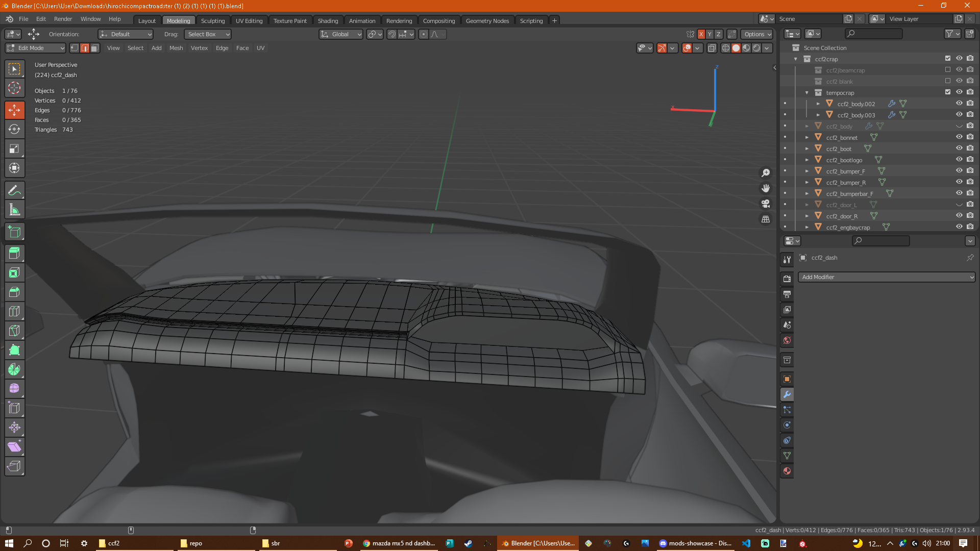Open the Material properties tab
Viewport: 980px width, 551px height.
(x=787, y=471)
